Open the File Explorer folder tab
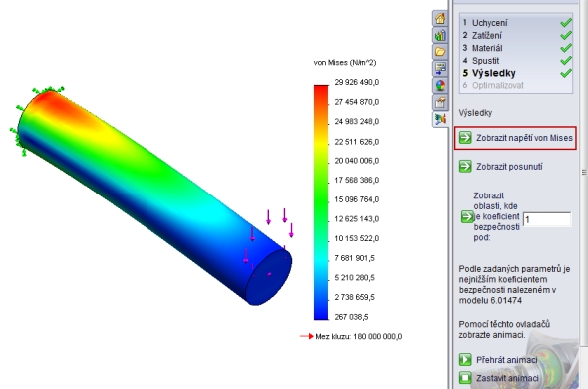Viewport: 588px width, 389px height. (x=440, y=52)
